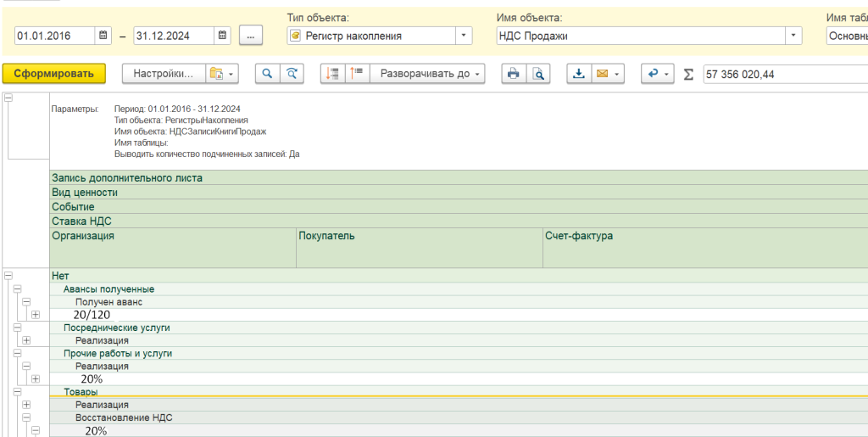The width and height of the screenshot is (868, 437).
Task: Click the sum field 57 356 020,44
Action: click(x=786, y=74)
